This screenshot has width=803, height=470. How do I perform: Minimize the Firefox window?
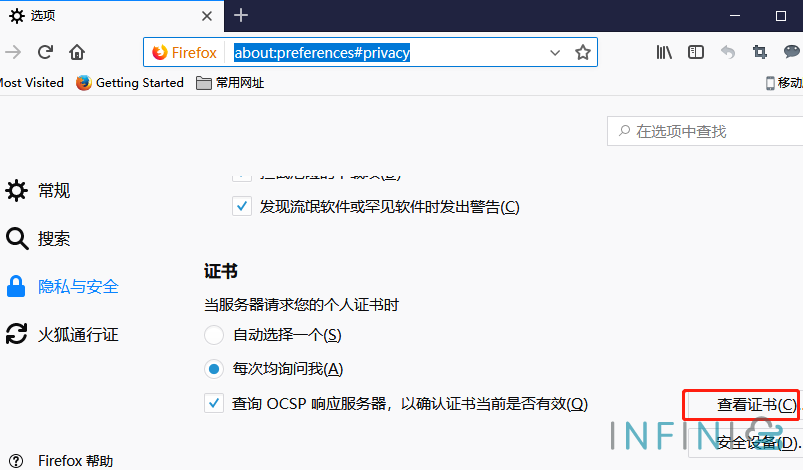pos(735,16)
